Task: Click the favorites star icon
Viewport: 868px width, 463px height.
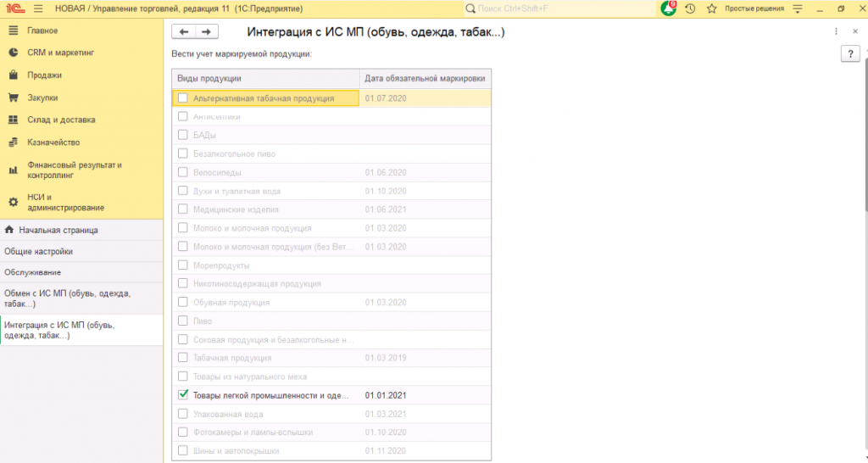Action: 712,8
